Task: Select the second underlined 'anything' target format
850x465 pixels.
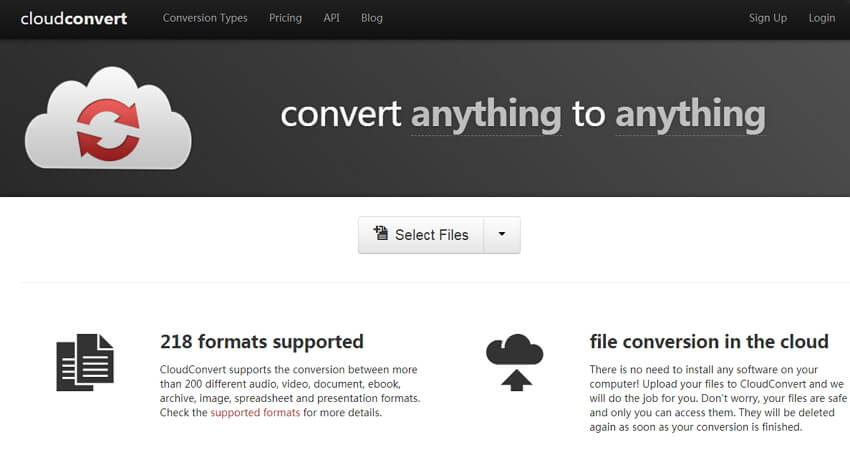Action: (690, 115)
